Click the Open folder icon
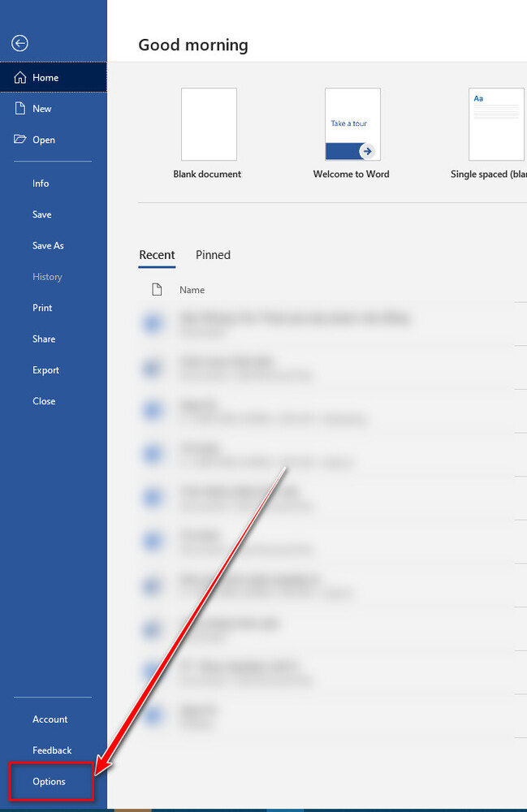This screenshot has width=527, height=812. coord(19,140)
